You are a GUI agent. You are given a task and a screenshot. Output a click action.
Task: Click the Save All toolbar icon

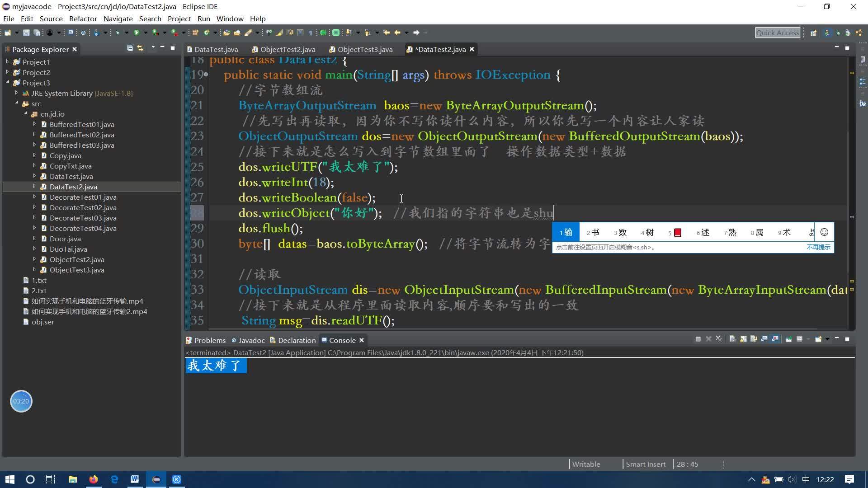[x=37, y=33]
